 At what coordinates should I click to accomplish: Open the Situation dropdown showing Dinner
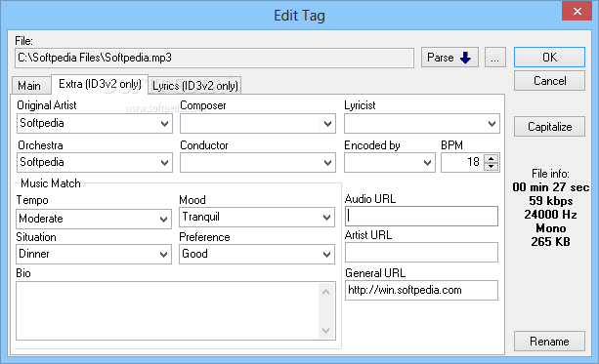pos(163,255)
